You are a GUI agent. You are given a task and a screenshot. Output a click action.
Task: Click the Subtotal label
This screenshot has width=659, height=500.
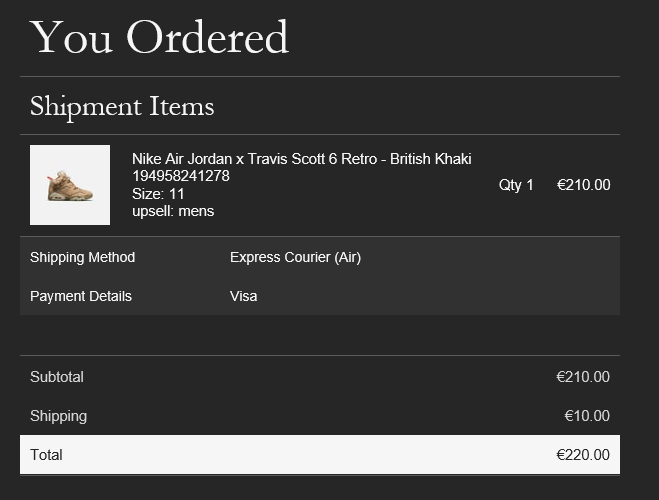pos(57,377)
